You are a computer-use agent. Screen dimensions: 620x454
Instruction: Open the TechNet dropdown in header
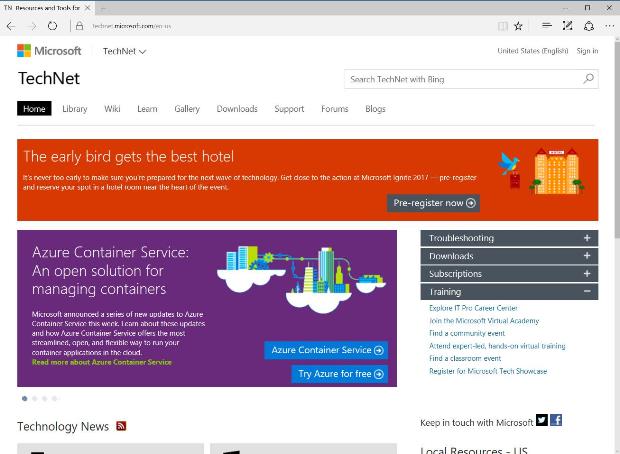click(124, 51)
